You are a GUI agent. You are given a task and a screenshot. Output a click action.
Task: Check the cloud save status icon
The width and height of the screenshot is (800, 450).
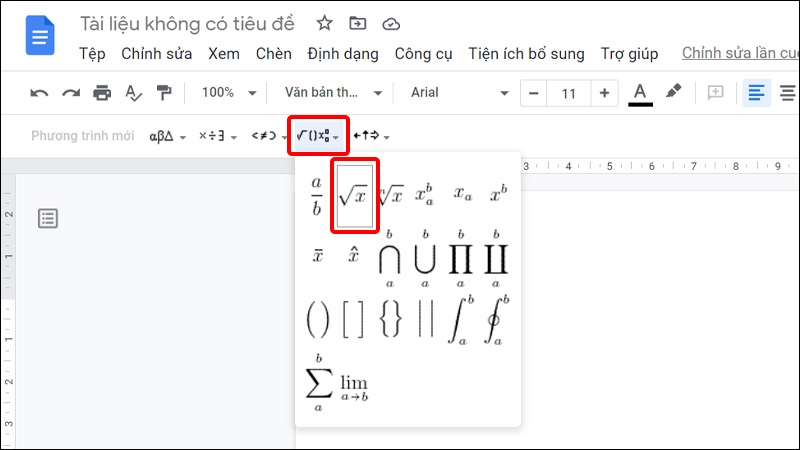click(391, 24)
